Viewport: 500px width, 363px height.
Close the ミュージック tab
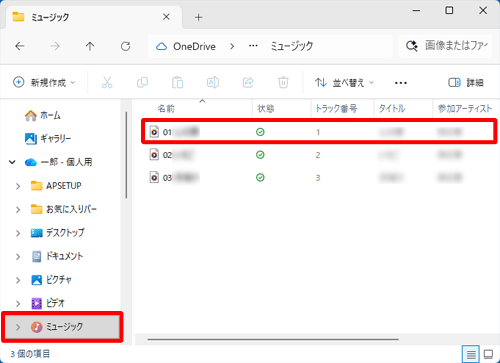click(x=166, y=17)
